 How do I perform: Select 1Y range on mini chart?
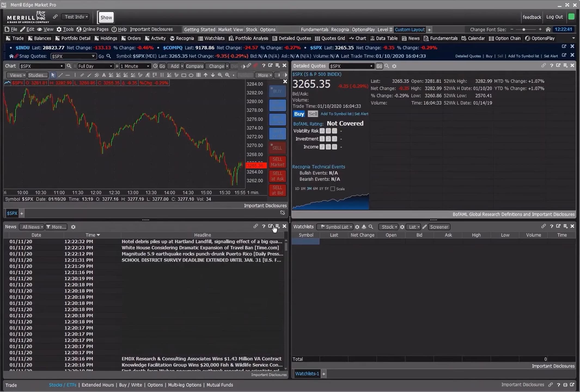tap(321, 189)
